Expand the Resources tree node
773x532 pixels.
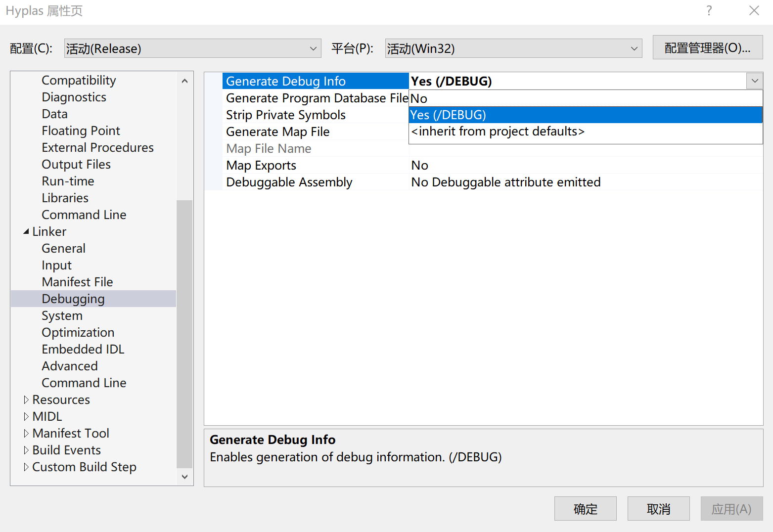26,399
